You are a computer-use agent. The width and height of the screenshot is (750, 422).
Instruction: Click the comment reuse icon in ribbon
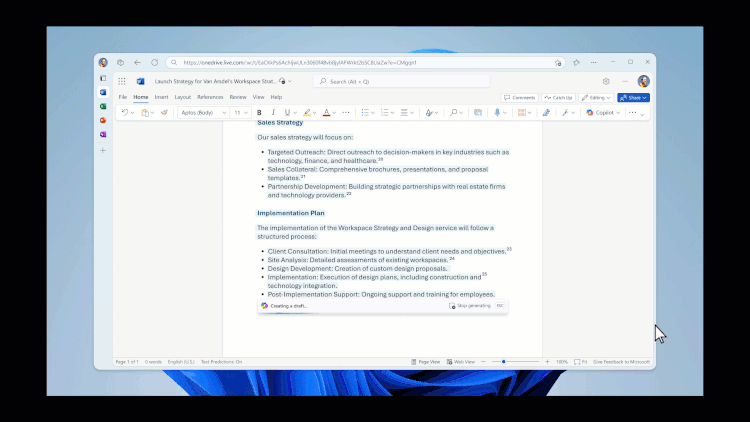click(478, 112)
